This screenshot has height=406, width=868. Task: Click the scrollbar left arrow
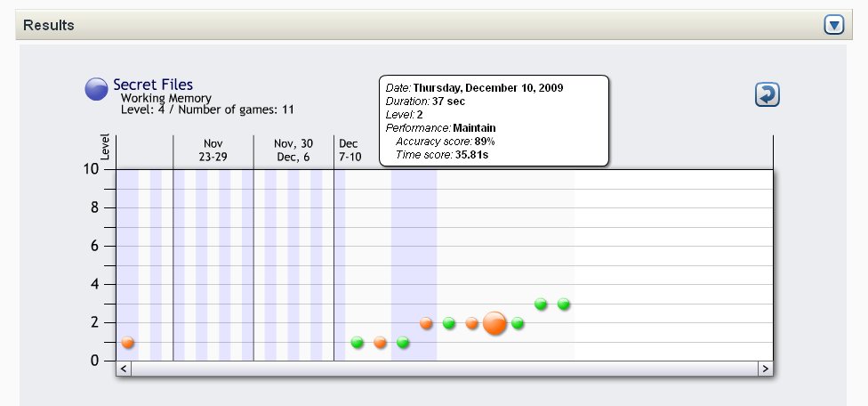124,369
